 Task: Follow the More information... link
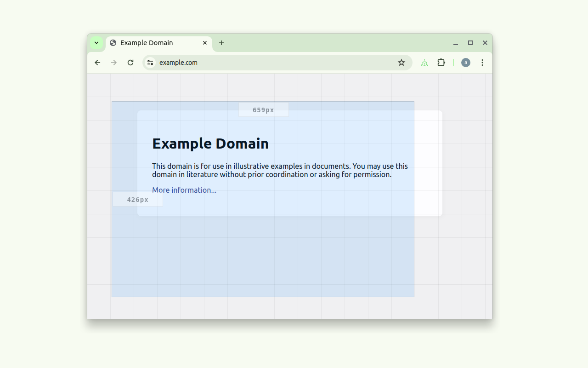[x=184, y=190]
